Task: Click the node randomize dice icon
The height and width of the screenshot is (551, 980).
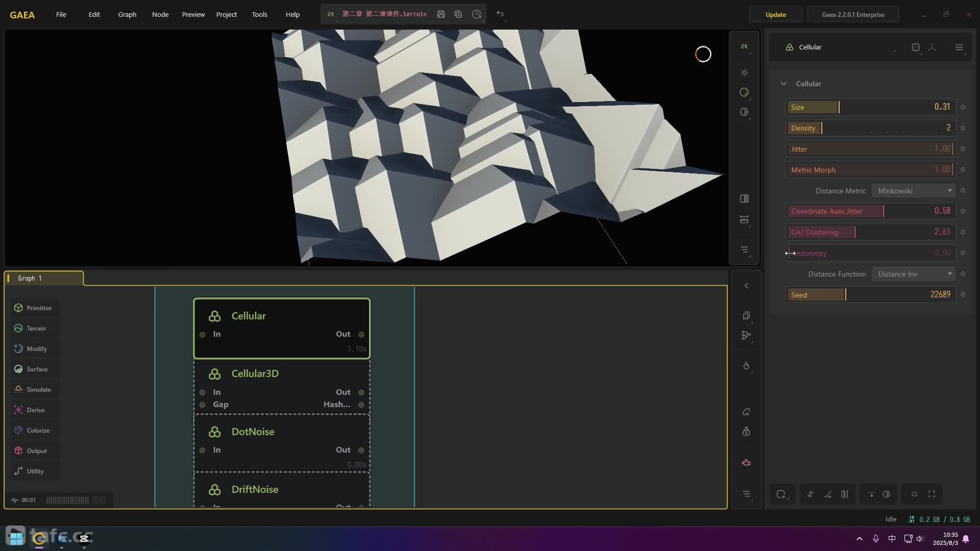Action: [916, 47]
